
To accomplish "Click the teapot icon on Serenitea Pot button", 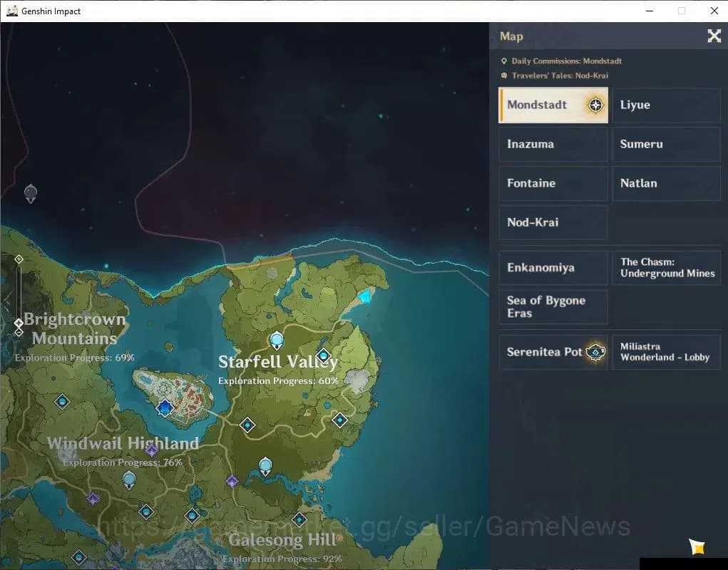I will (595, 352).
